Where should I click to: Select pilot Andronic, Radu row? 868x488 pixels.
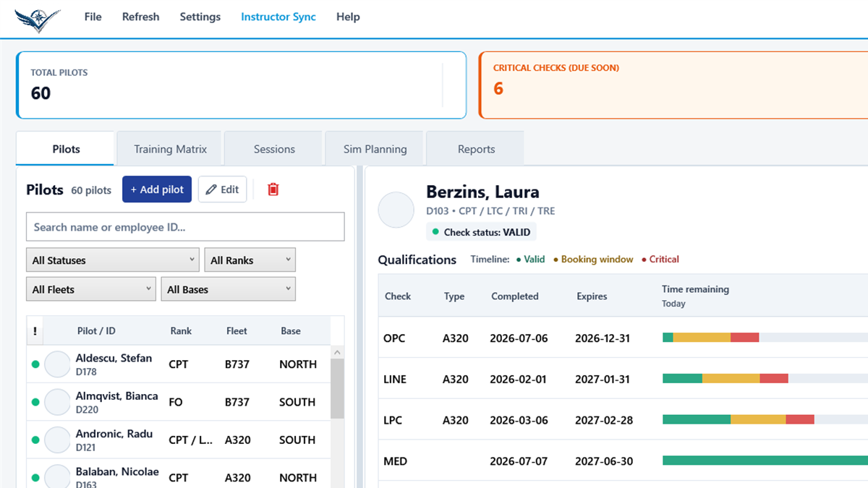(x=179, y=440)
